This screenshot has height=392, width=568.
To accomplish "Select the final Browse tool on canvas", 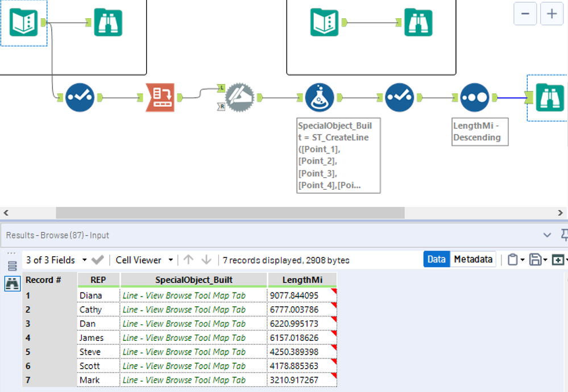I will (x=550, y=97).
